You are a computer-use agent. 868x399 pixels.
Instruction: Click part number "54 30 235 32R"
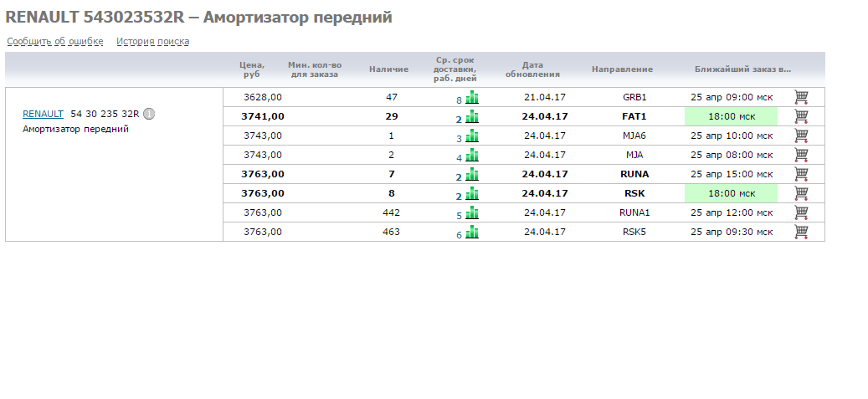tap(105, 114)
